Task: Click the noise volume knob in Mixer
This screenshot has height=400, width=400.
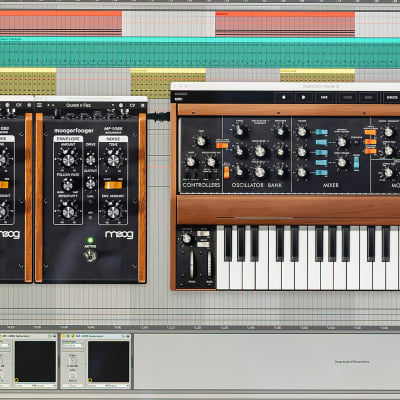Action: (342, 162)
